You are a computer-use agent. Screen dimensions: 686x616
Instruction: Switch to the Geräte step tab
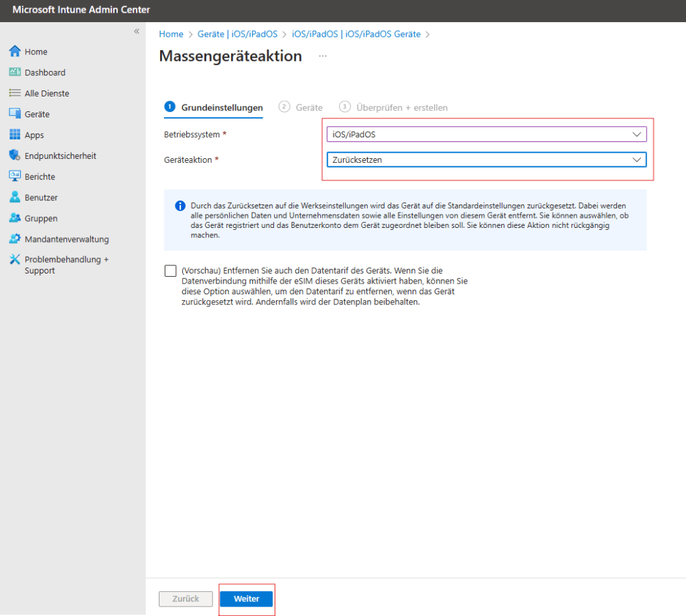(301, 107)
